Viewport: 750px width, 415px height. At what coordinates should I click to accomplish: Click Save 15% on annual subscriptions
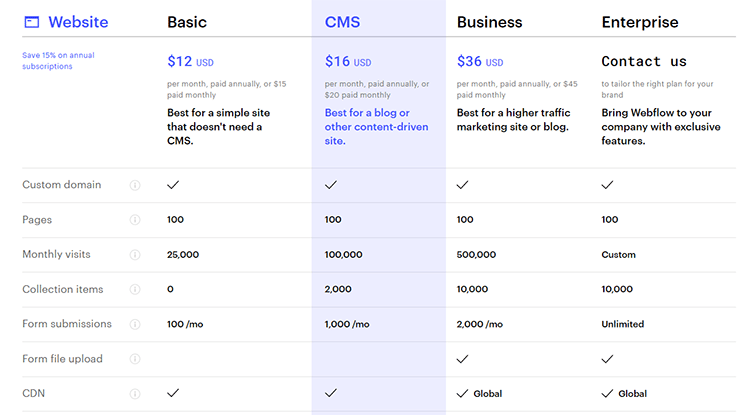(61, 61)
